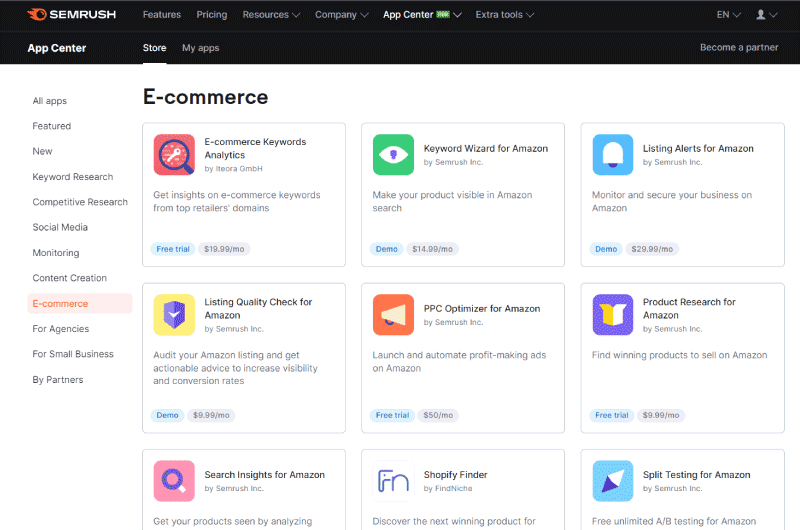Viewport: 800px width, 530px height.
Task: Select the For Small Business category
Action: [x=73, y=354]
